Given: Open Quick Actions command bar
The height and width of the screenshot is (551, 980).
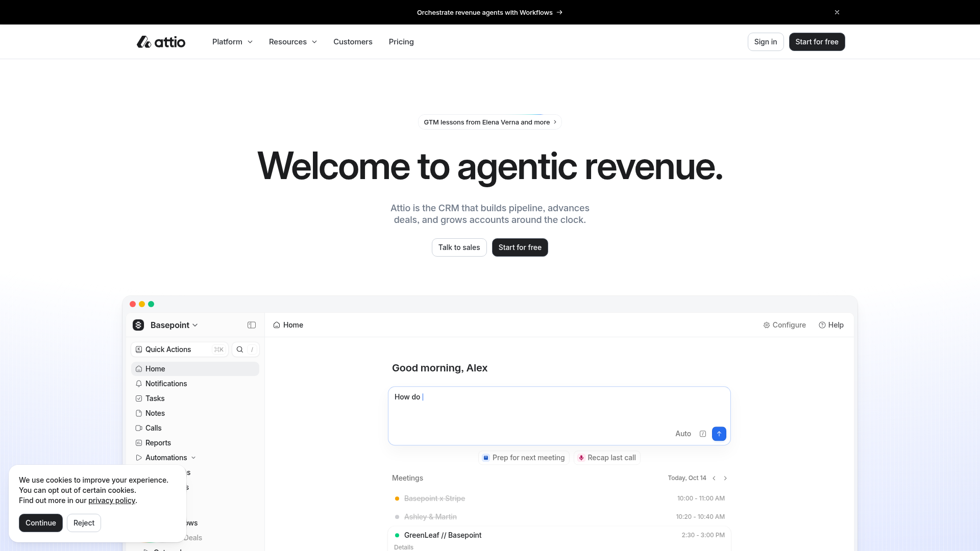Looking at the screenshot, I should pos(180,349).
